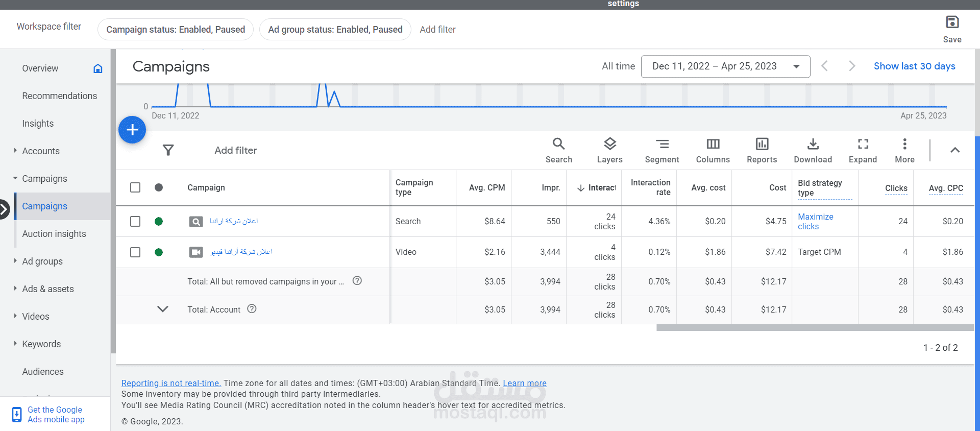
Task: Click the Google Ads mobile app icon
Action: pos(17,415)
